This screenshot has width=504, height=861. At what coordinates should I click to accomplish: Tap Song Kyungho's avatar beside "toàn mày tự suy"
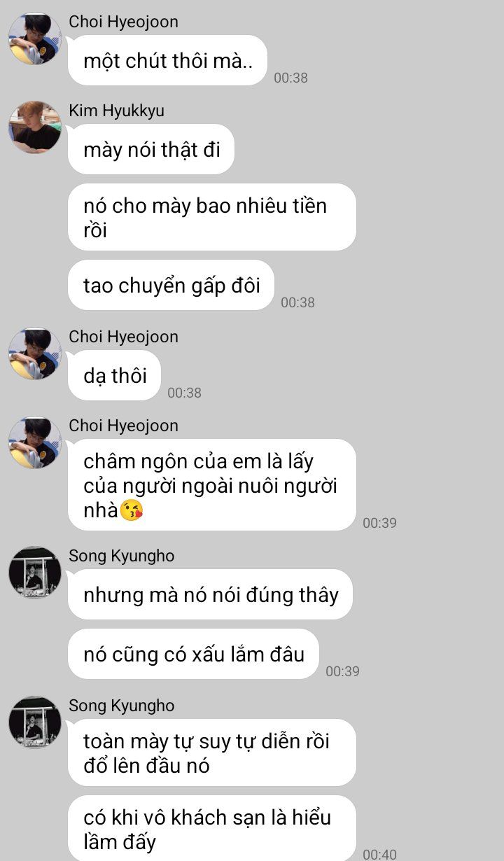click(35, 722)
